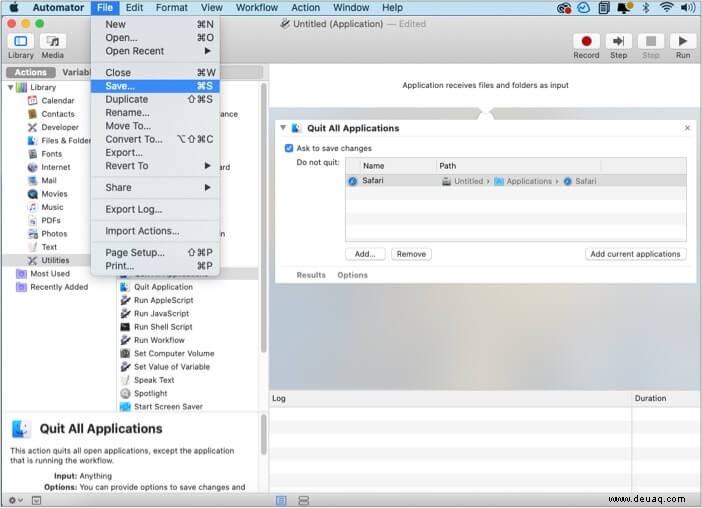Select Photos category in library
This screenshot has height=508, width=702.
[x=54, y=234]
